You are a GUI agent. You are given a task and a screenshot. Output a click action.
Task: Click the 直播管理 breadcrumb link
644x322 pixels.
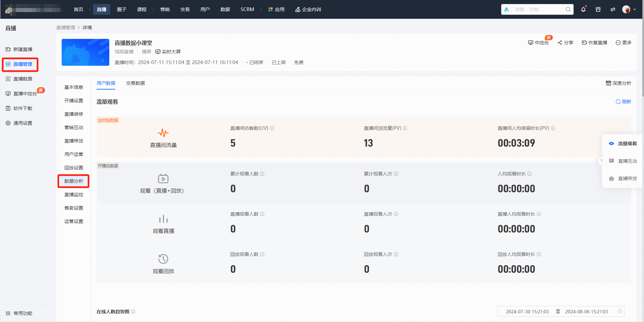point(66,28)
